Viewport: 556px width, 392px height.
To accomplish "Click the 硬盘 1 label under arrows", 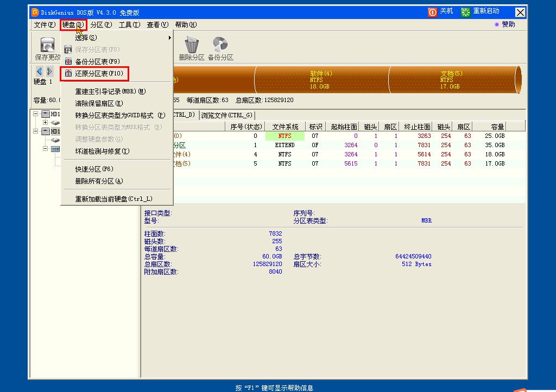I will pos(43,82).
